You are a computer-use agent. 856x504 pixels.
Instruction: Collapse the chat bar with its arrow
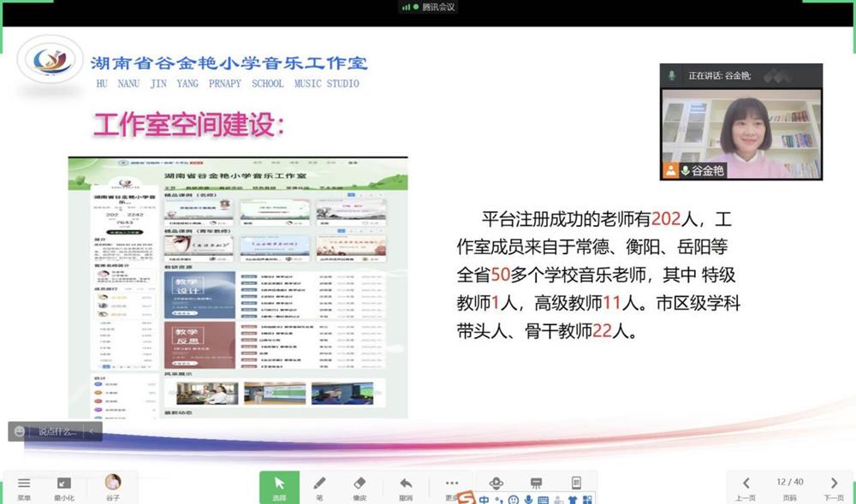pos(92,432)
